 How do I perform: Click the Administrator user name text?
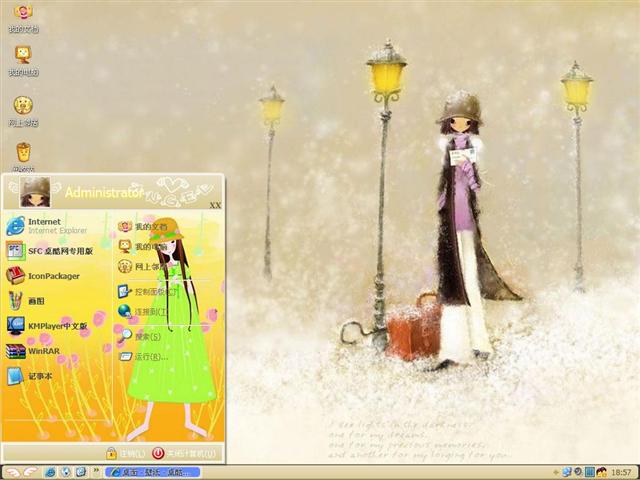pos(104,193)
